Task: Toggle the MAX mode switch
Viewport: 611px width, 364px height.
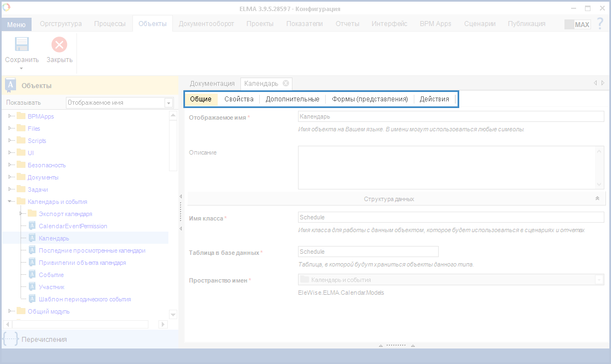Action: (x=577, y=24)
